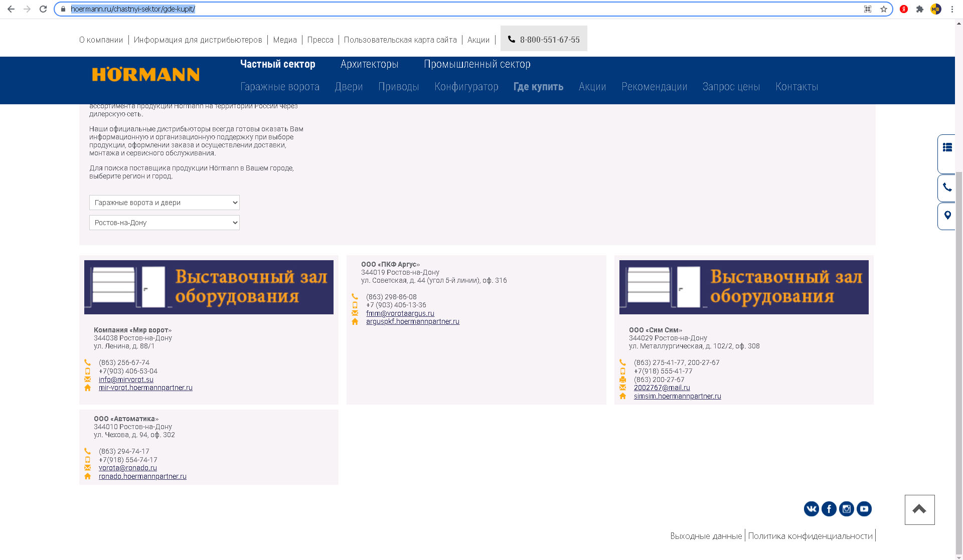The image size is (963, 560).
Task: Open the Где купить menu item
Action: 539,87
